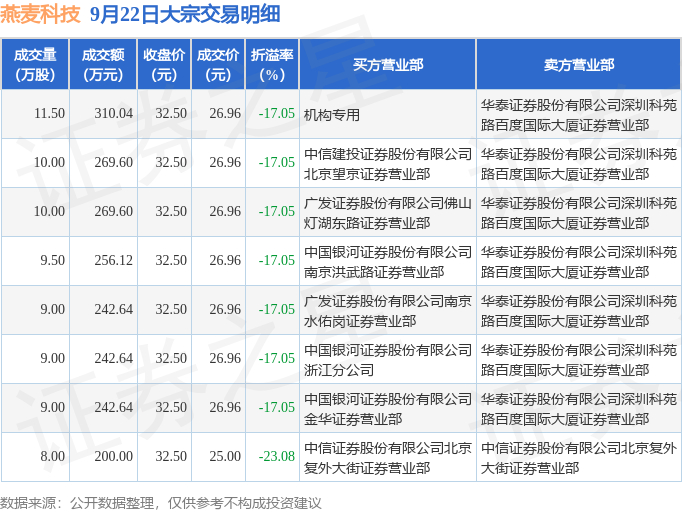The width and height of the screenshot is (682, 512).
Task: Click seller cell 中信证券 北京复外大街证券营业部
Action: (578, 458)
